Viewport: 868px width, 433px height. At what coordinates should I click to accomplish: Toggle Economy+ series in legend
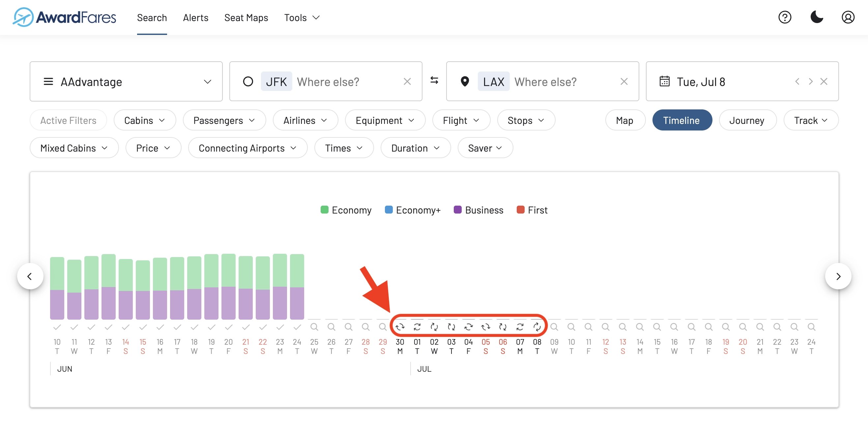click(413, 210)
